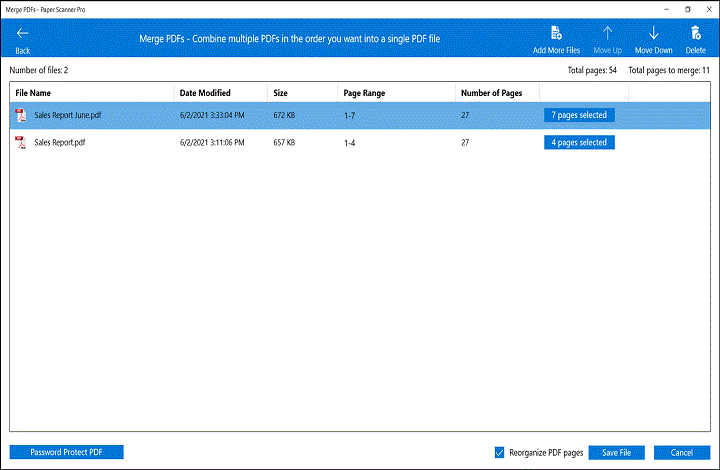
Task: Click the Back arrow icon
Action: click(23, 34)
